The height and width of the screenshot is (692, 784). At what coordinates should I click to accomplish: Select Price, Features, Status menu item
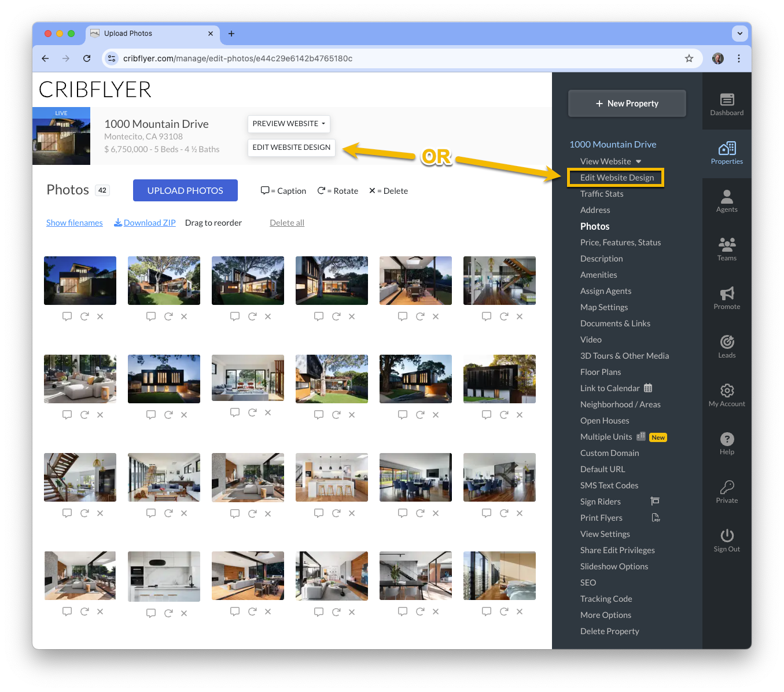[620, 242]
